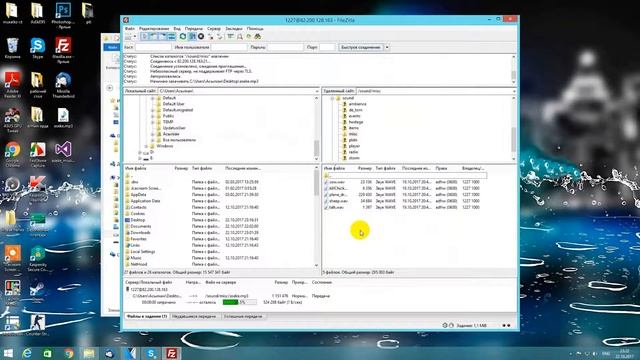
Task: Open the directory listing filters dialog
Action: 231,37
